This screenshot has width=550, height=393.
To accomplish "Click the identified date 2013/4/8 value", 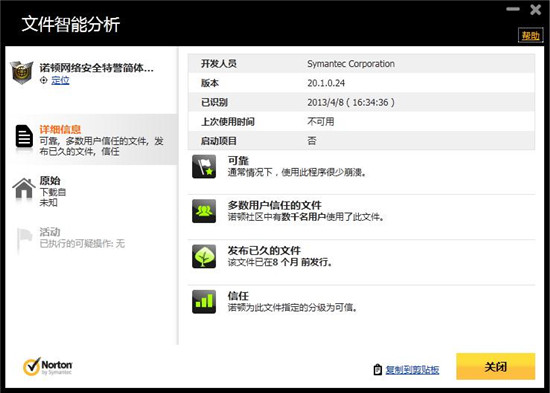I will tap(351, 102).
